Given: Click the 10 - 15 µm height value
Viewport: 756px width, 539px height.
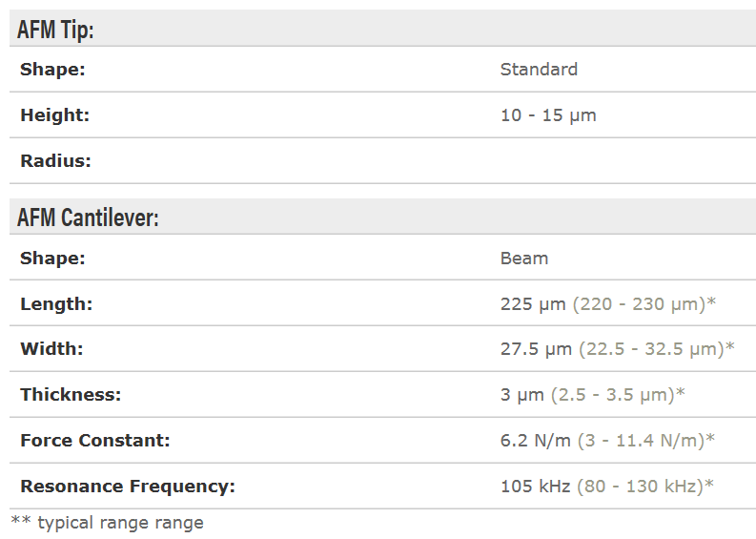Looking at the screenshot, I should tap(548, 115).
